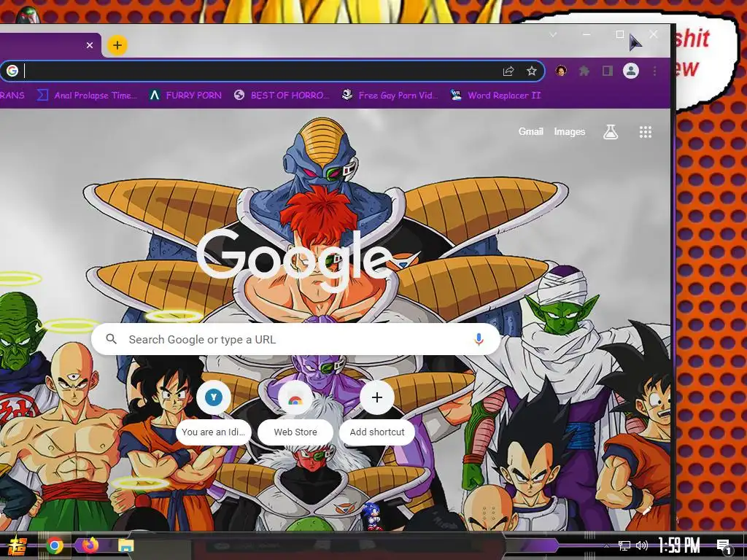Click the Add shortcut plus icon

click(377, 397)
